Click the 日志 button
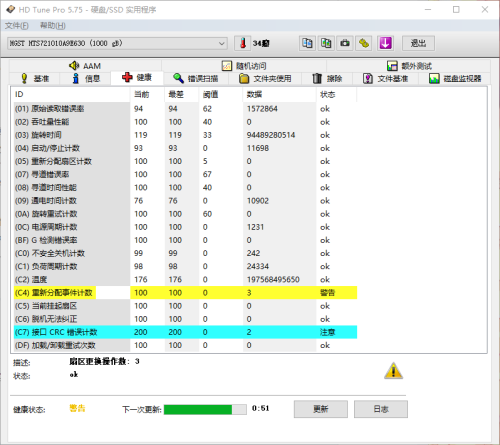Viewport: 500px width, 445px height. click(x=381, y=409)
